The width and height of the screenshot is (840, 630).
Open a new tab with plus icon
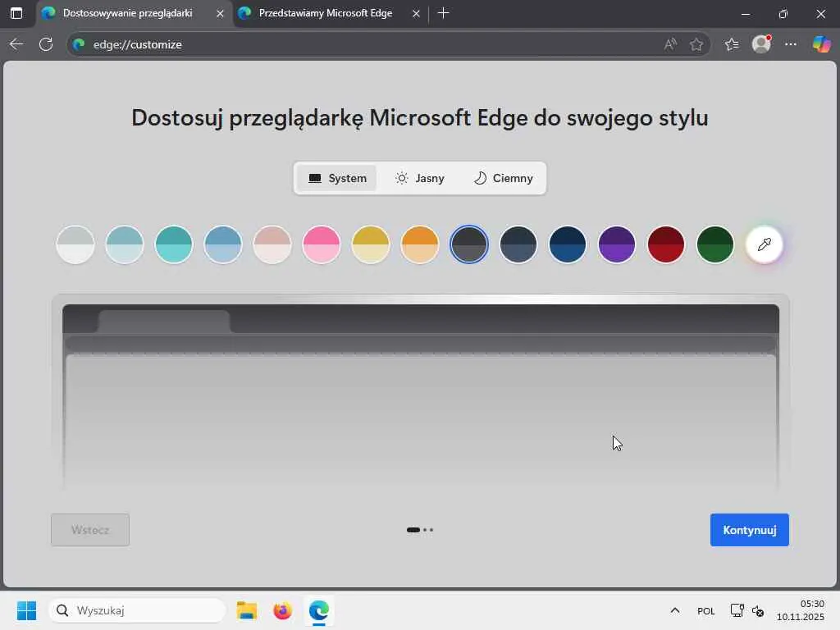tap(443, 13)
